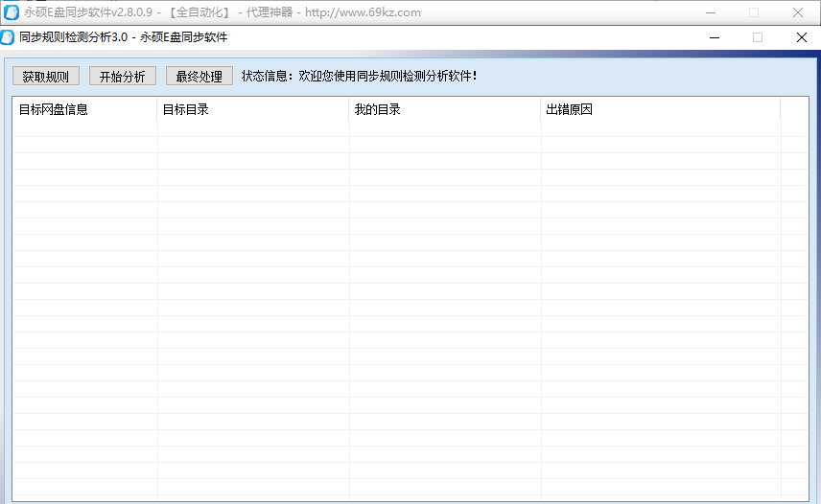
Task: Click the blank header cell right of 出错原因
Action: [x=793, y=109]
